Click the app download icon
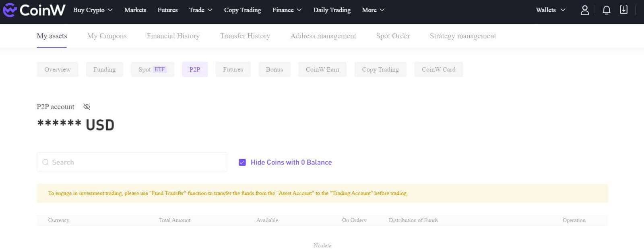The width and height of the screenshot is (644, 252). (623, 10)
